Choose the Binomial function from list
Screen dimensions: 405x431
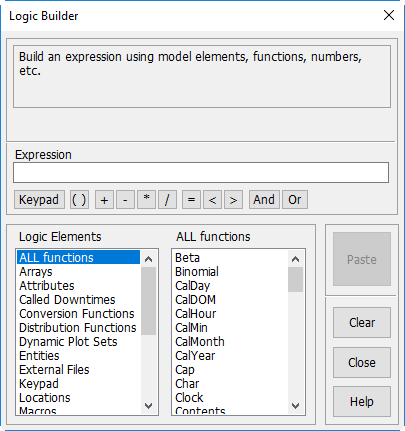[x=197, y=272]
